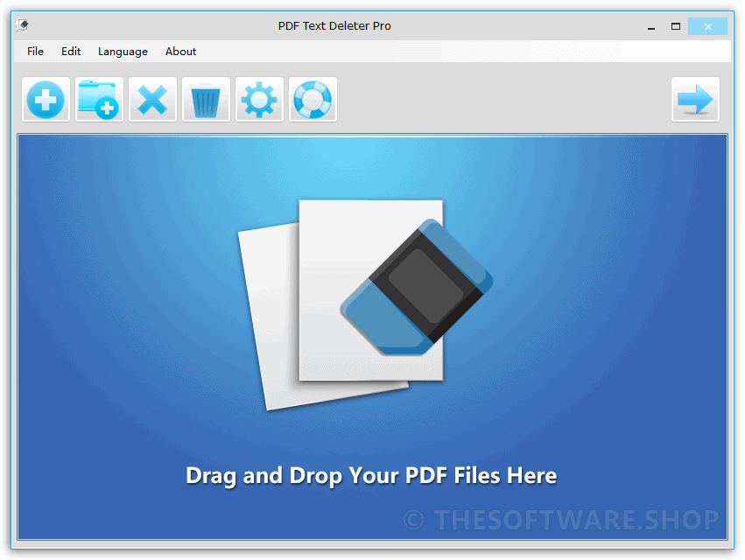Open help via lifebuoy icon
Viewport: 745px width, 560px height.
313,100
